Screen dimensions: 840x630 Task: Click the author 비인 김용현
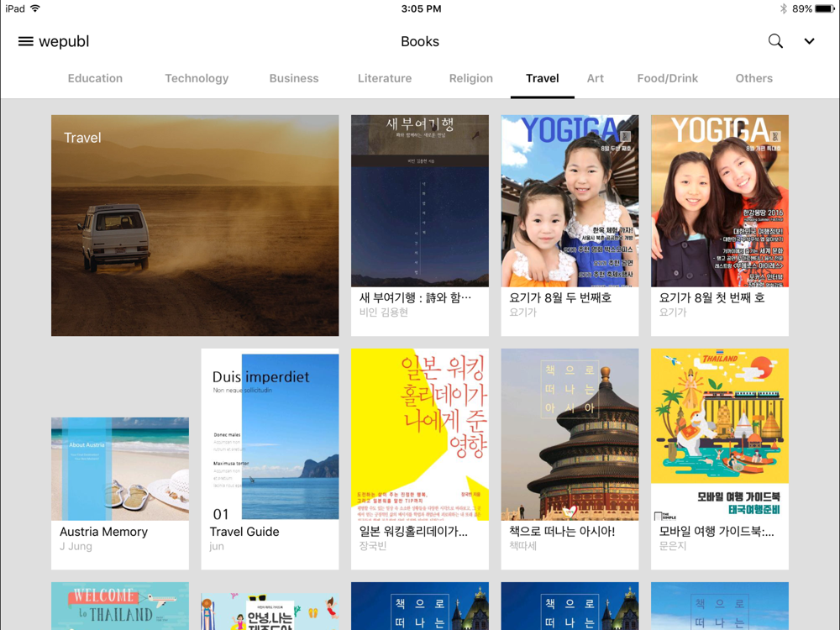(x=384, y=312)
